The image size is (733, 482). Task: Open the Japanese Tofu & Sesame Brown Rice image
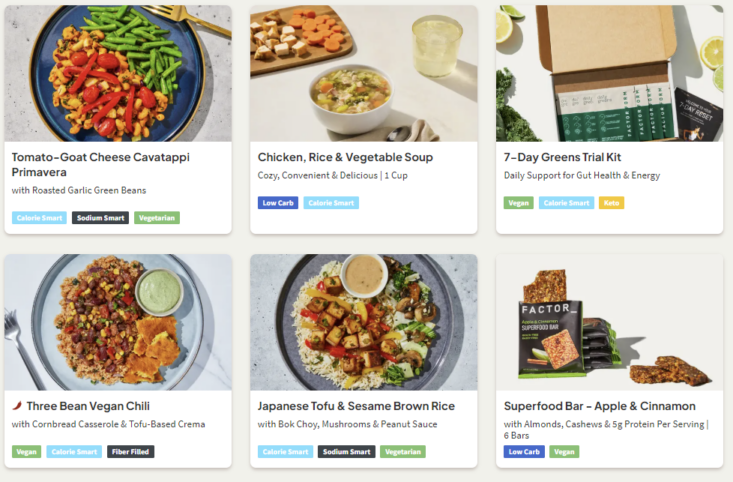point(364,322)
